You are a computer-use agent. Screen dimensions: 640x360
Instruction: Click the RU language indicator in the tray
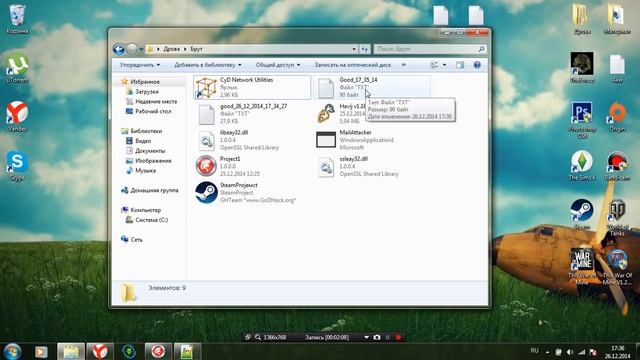point(534,351)
